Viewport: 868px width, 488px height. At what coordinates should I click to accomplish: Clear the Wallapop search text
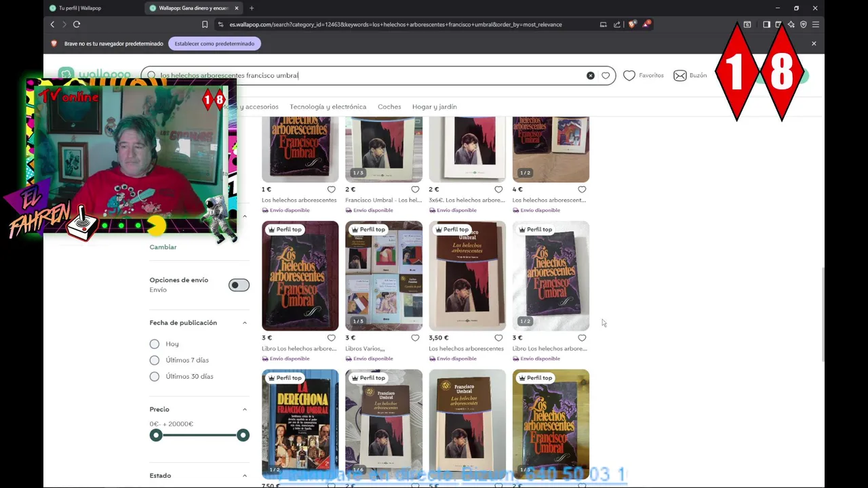(x=591, y=75)
